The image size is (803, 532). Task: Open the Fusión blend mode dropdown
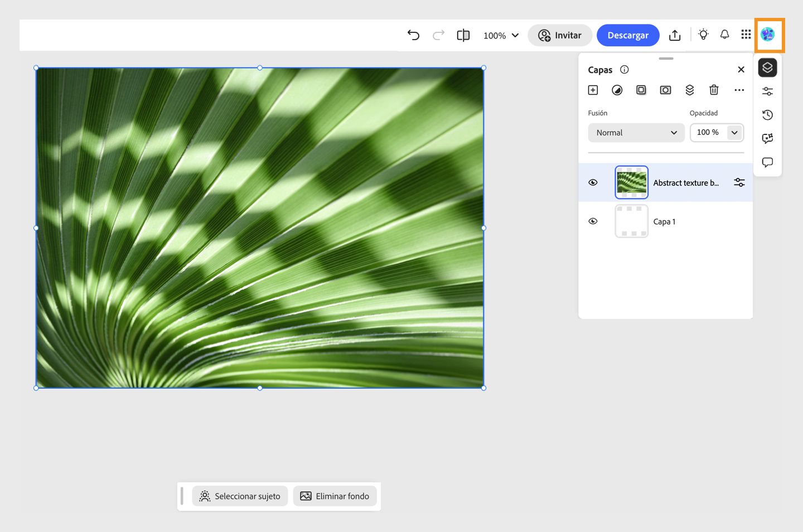636,133
